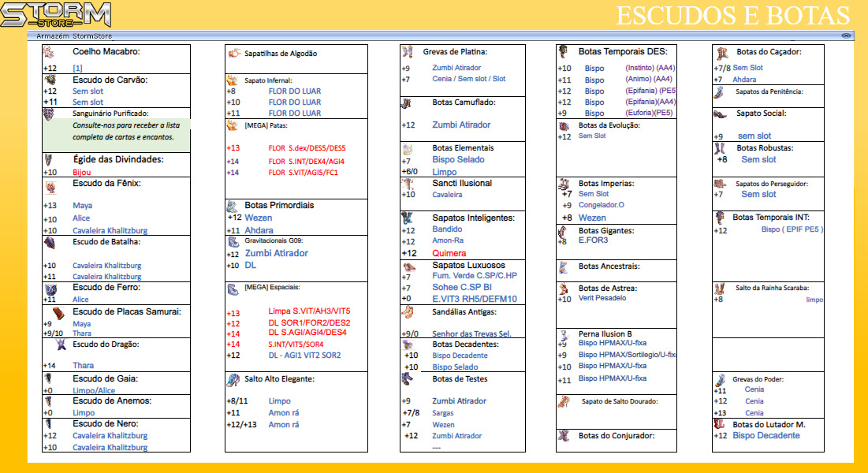Select the Escudo da Fênix shield icon
Screen dimensions: 868x473
(50, 188)
